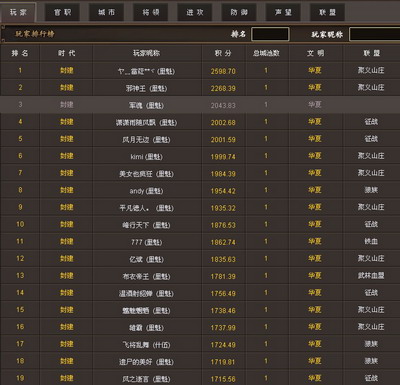
Task: Click score 1876.53 in rank 10
Action: pos(223,225)
